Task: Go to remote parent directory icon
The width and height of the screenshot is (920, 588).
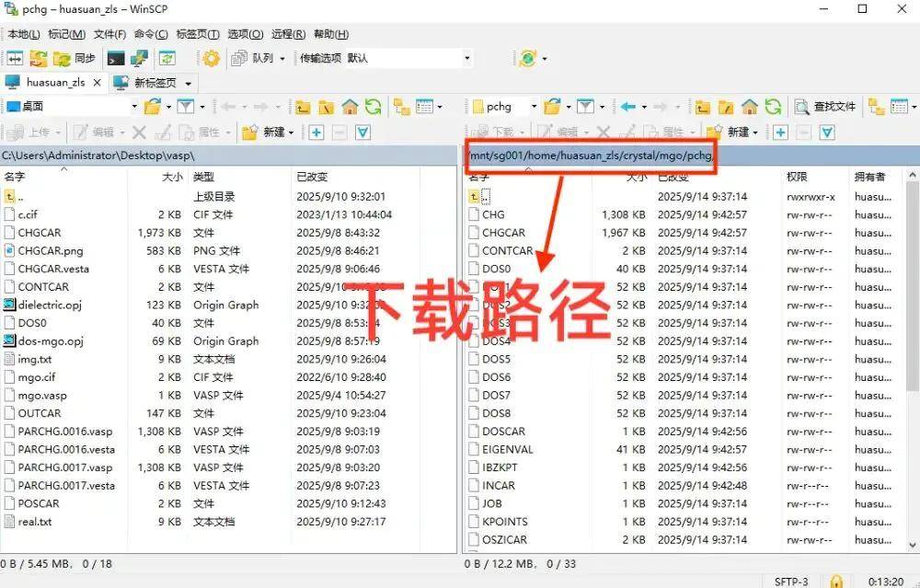Action: (x=702, y=107)
